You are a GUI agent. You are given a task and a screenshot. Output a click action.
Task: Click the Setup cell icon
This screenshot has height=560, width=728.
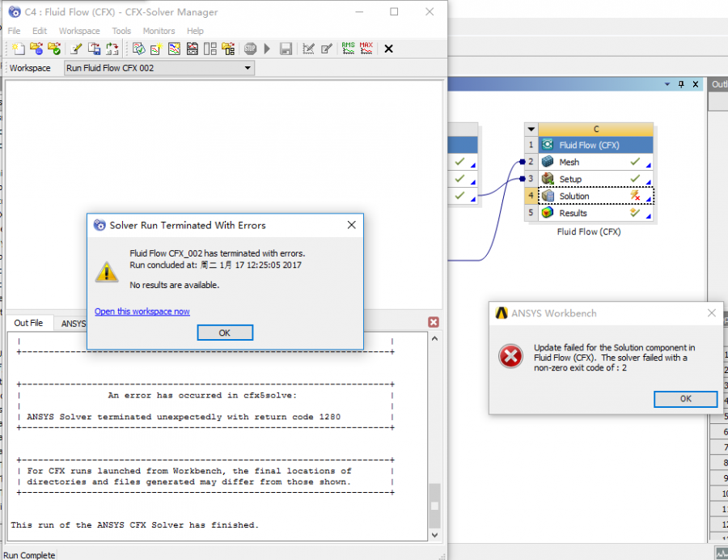coord(548,179)
